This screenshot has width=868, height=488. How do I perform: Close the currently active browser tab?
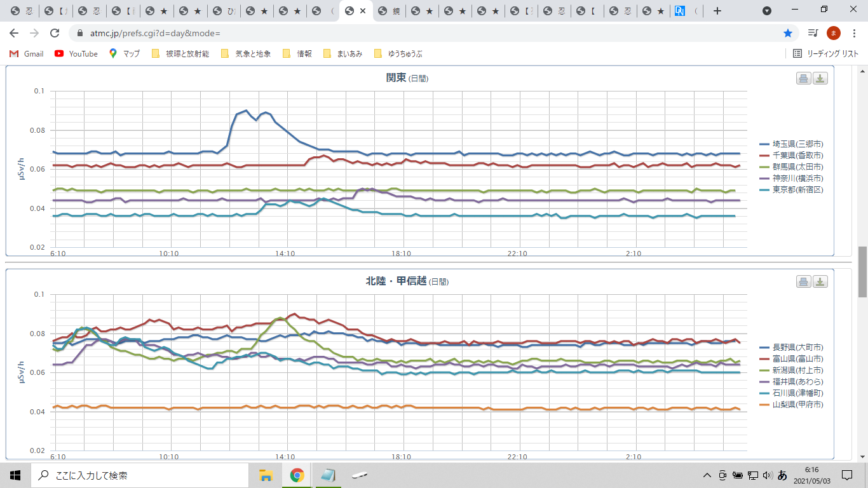pyautogui.click(x=363, y=11)
